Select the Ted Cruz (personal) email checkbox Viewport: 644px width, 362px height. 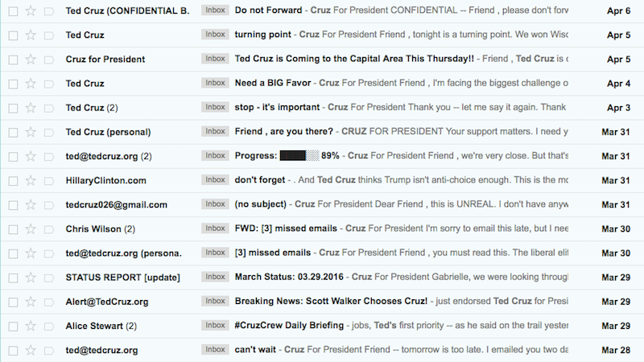point(12,132)
